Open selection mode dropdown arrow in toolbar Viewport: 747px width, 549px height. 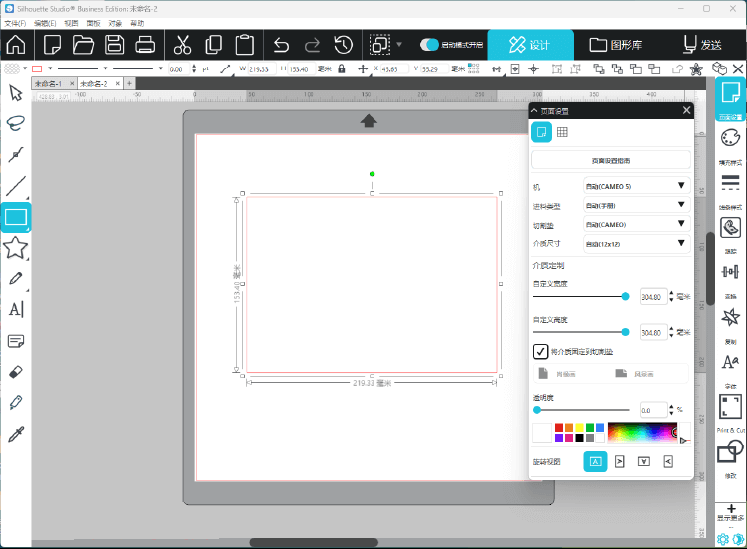click(399, 45)
